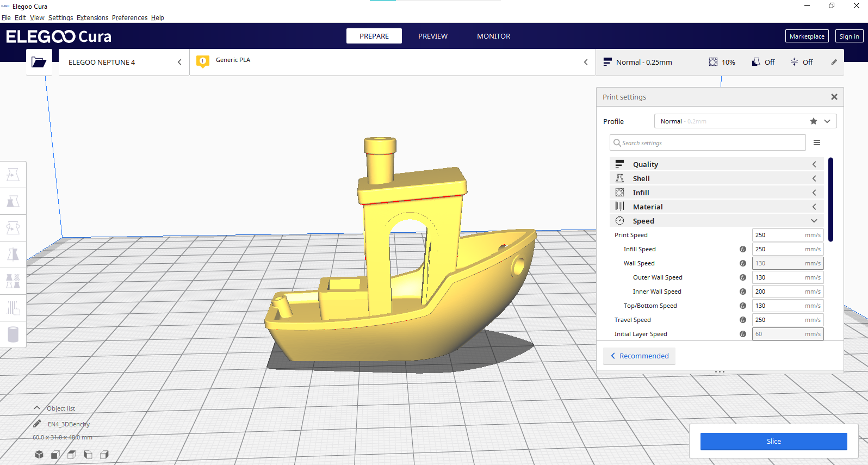The width and height of the screenshot is (868, 465).
Task: Expand the Quality settings category
Action: [x=717, y=164]
